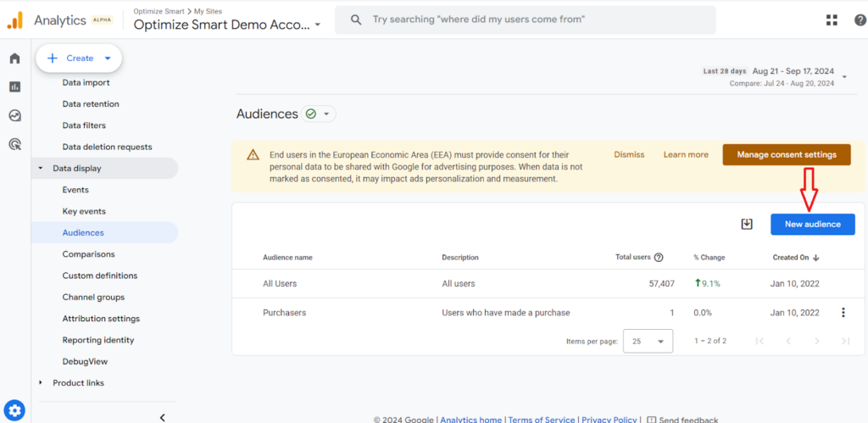The image size is (868, 423).
Task: Go to next page arrow
Action: [x=817, y=341]
